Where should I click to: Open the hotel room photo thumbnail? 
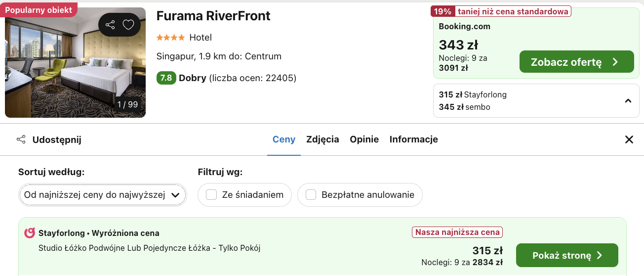coord(75,62)
